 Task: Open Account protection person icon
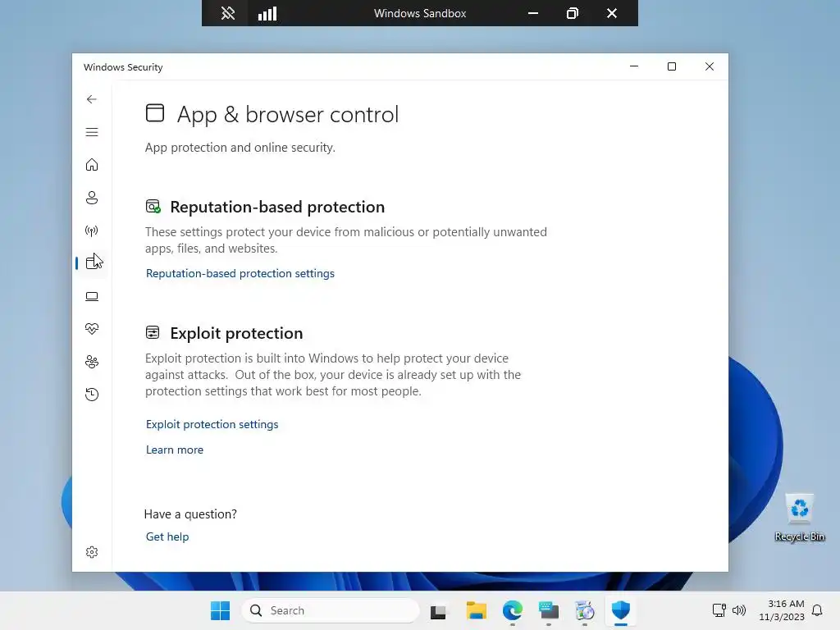click(92, 198)
